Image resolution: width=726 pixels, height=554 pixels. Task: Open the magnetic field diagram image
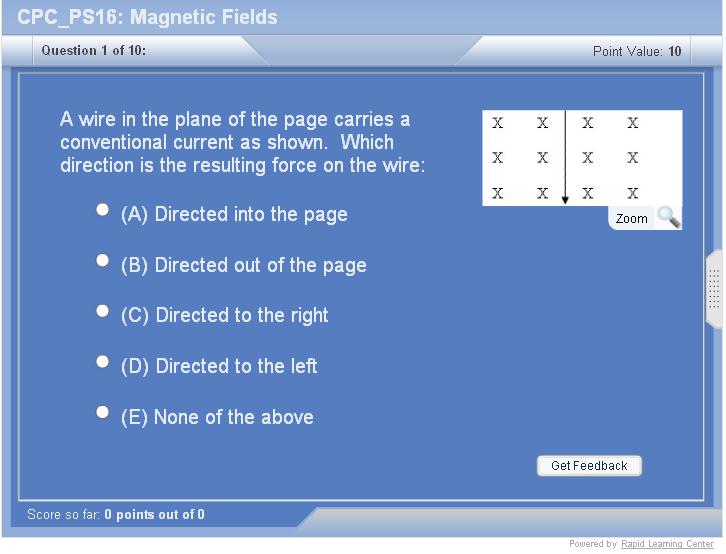point(581,157)
